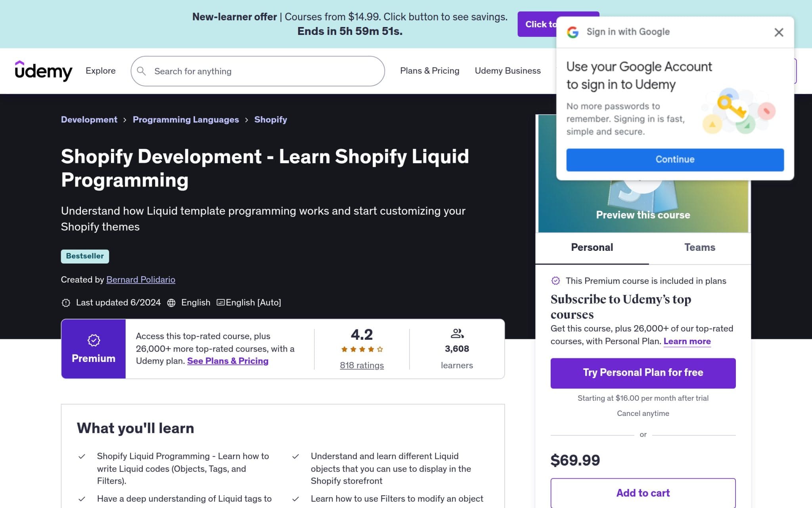The height and width of the screenshot is (508, 812).
Task: Click the checkmark beside Understand and learn item
Action: 295,456
